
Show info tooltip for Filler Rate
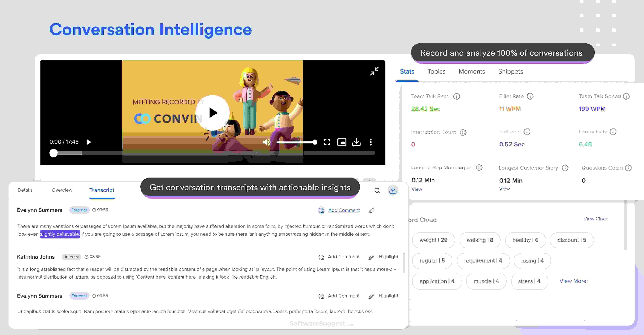point(530,96)
